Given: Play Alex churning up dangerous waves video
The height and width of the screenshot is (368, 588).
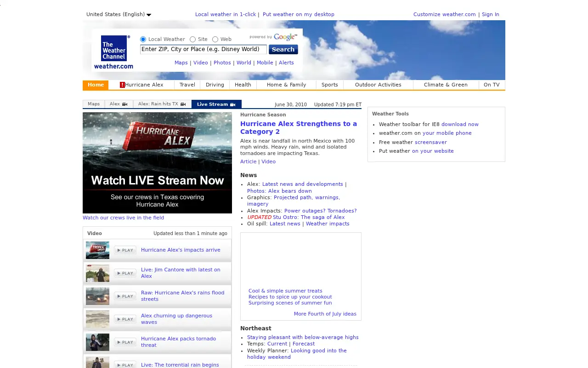Looking at the screenshot, I should point(125,319).
